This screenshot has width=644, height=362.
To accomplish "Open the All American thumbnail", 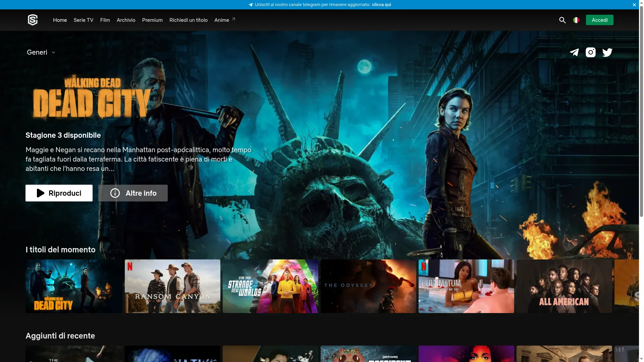I will [564, 286].
